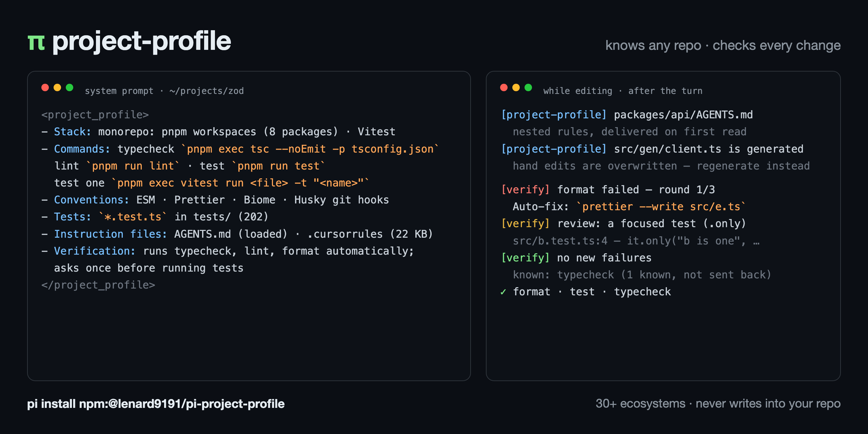Click 'Biome' in the Conventions line
This screenshot has width=868, height=434.
pyautogui.click(x=259, y=200)
